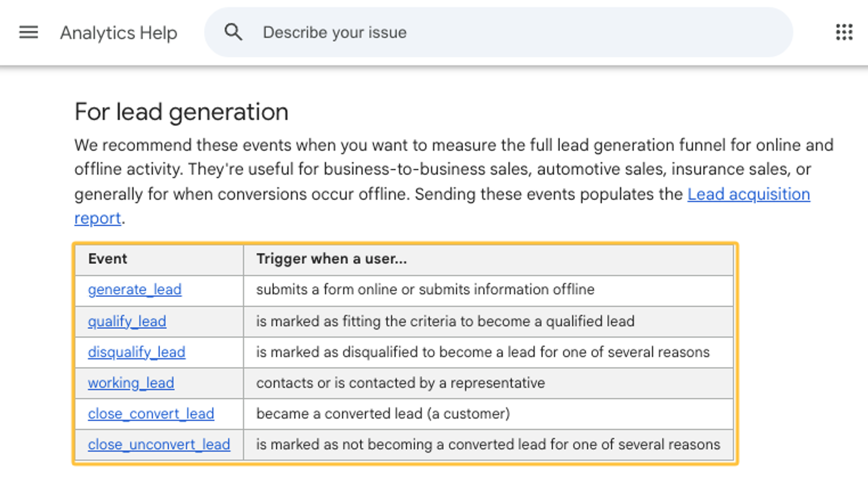Open the hamburger main menu
868x489 pixels.
(x=29, y=33)
